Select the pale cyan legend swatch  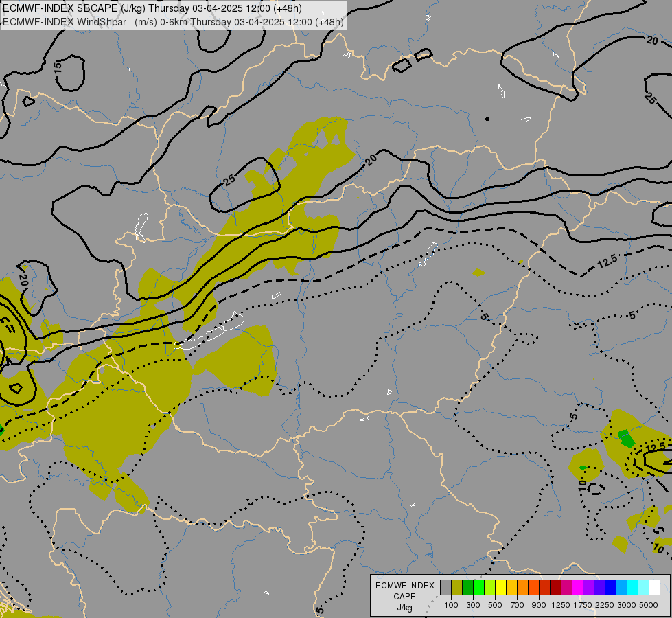pos(644,588)
